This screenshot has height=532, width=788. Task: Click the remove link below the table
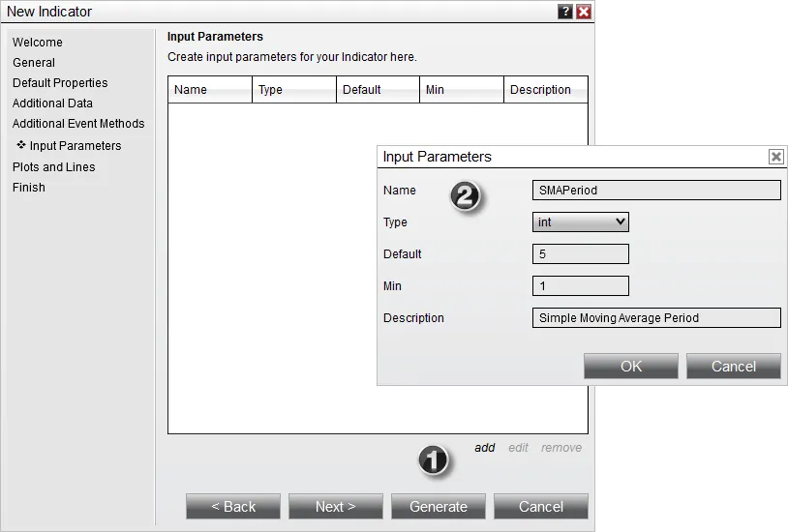(x=561, y=448)
